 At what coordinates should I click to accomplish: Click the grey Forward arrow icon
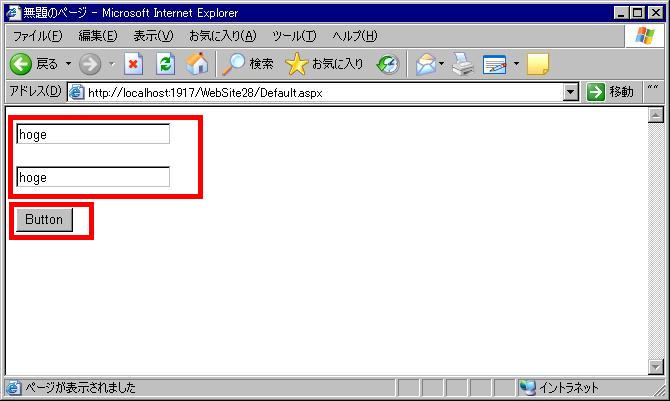pos(90,64)
